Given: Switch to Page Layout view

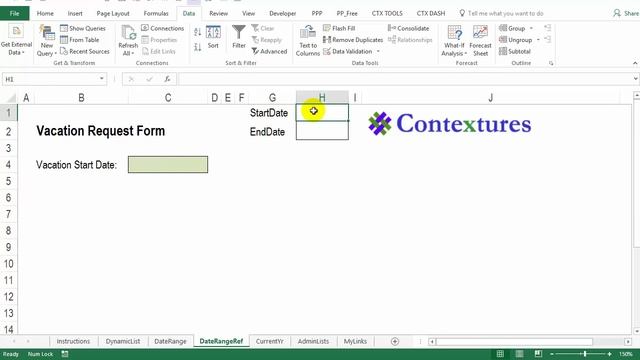Looking at the screenshot, I should click(x=519, y=354).
